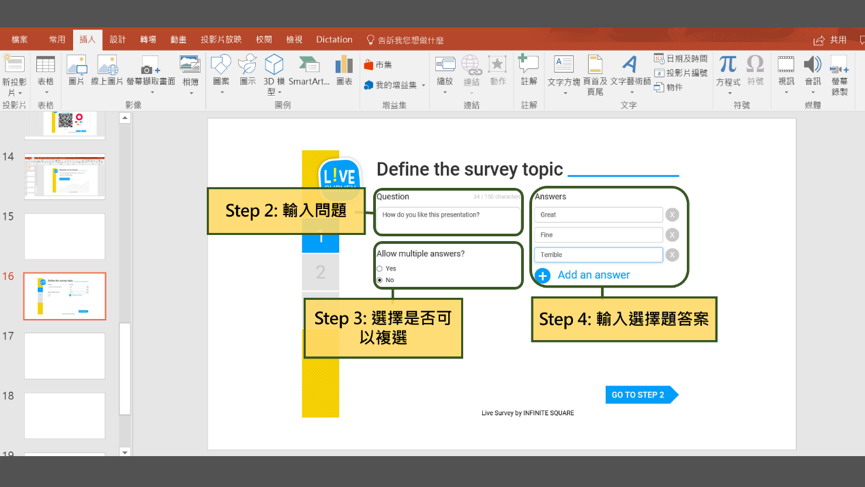Click the 方程式 pi equation icon
Image resolution: width=865 pixels, height=487 pixels.
tap(728, 65)
